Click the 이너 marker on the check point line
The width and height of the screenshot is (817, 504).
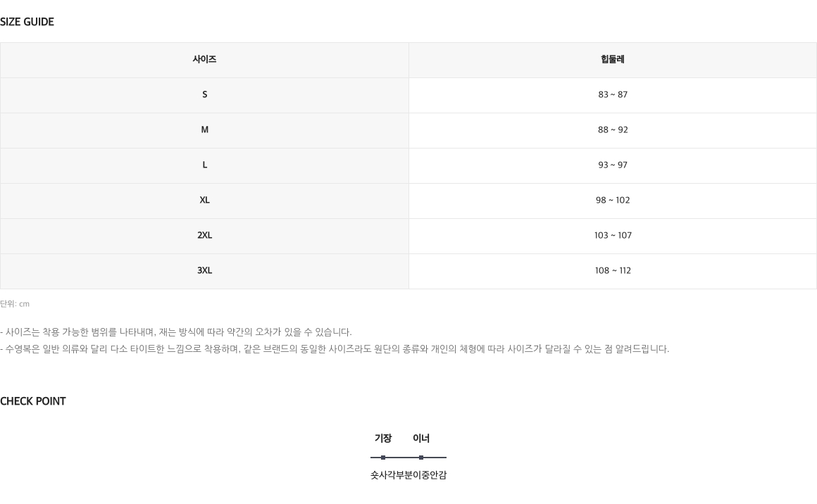point(421,458)
